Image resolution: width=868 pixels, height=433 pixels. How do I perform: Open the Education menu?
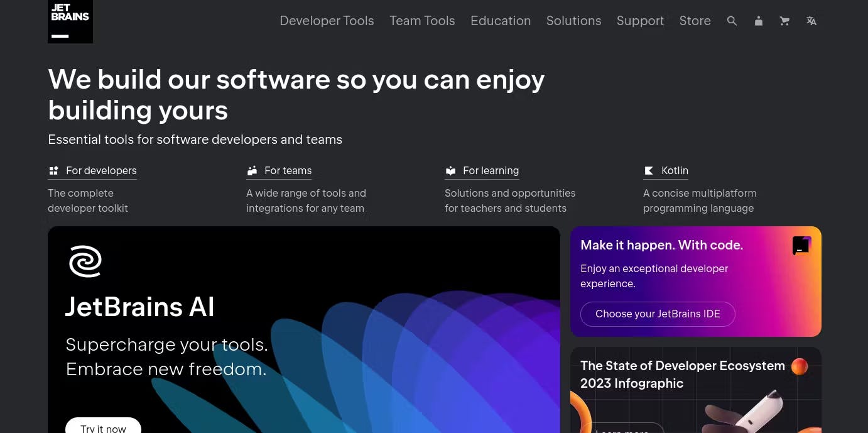pyautogui.click(x=501, y=21)
